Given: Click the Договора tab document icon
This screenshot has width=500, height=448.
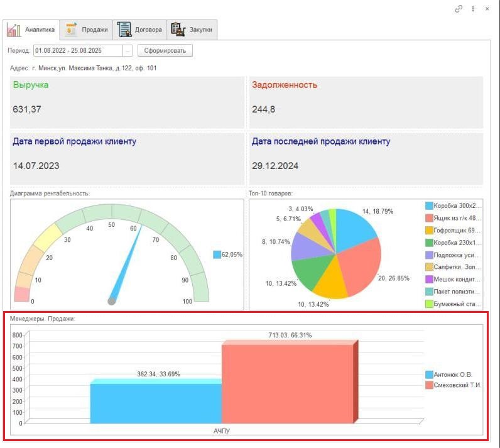Looking at the screenshot, I should click(124, 29).
